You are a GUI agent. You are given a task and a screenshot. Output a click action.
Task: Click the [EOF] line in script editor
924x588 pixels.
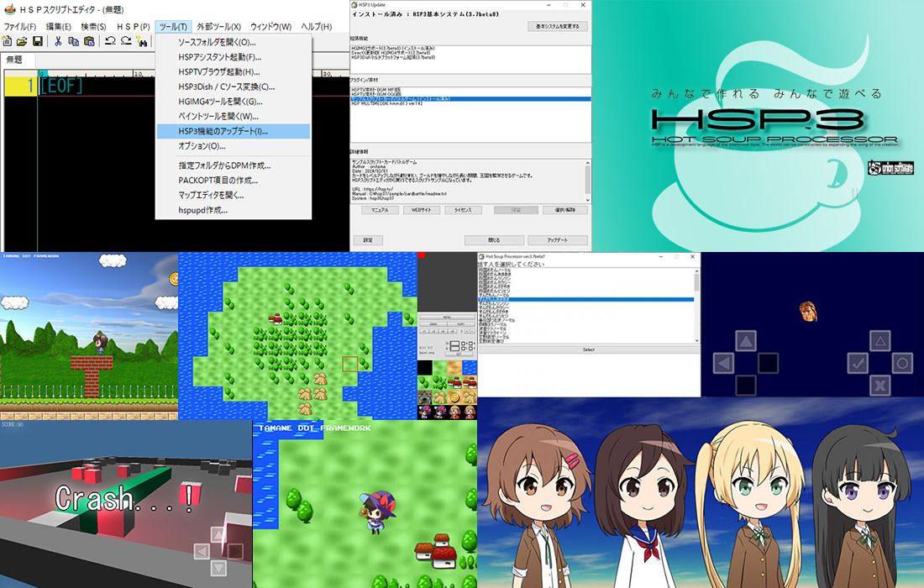coord(61,86)
